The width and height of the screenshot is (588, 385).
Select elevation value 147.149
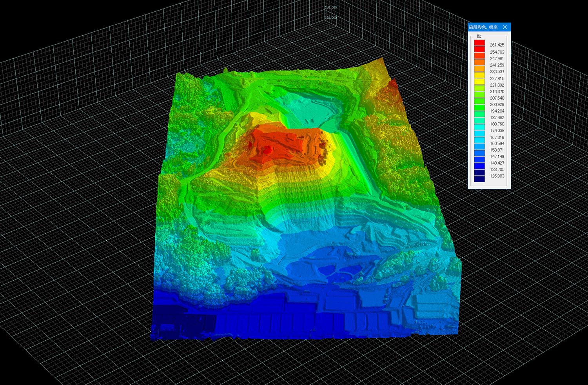pos(497,156)
